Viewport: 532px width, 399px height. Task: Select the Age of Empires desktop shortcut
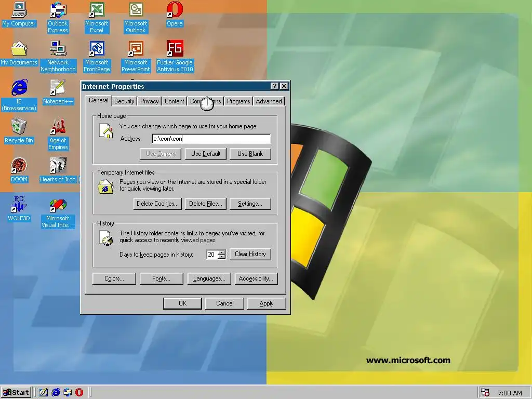(58, 135)
